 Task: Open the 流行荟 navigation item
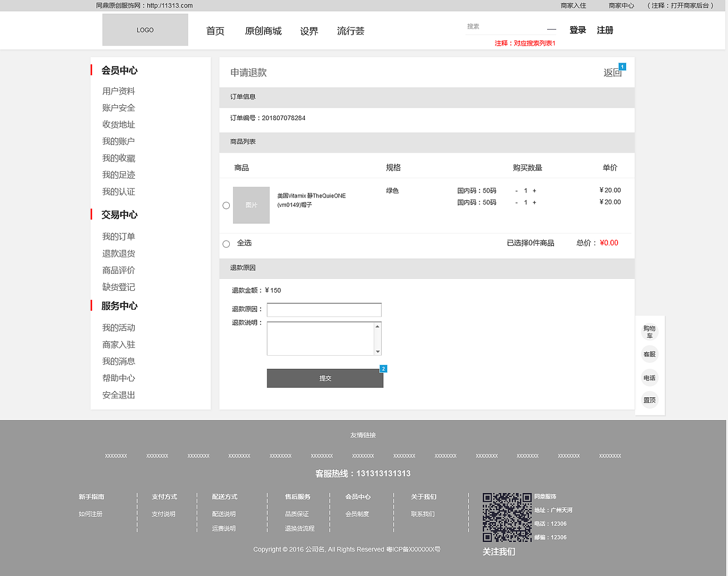coord(351,31)
